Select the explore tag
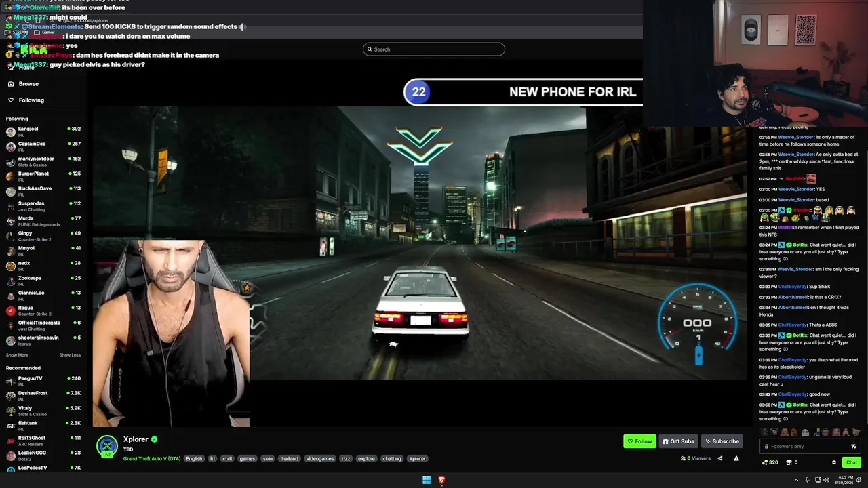The image size is (868, 488). (367, 459)
